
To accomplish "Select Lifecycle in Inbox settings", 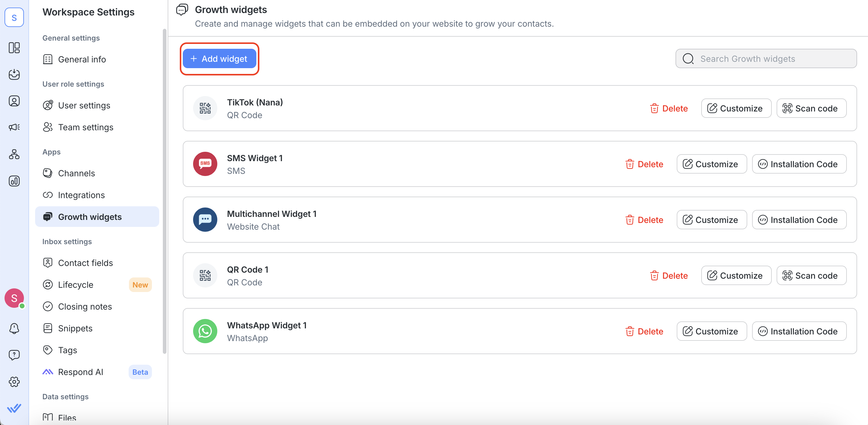I will pos(76,285).
